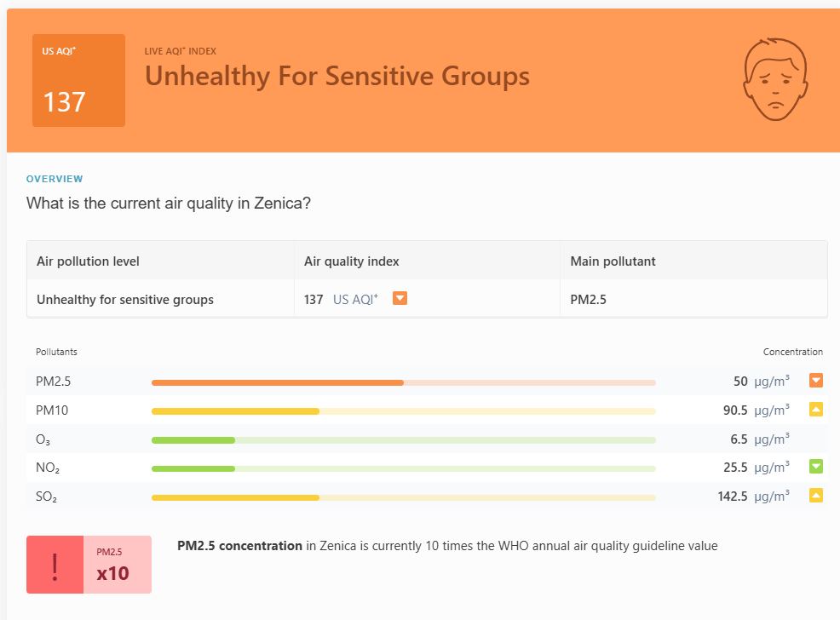Expand the PM2.5 orange down arrow
The height and width of the screenshot is (620, 840).
(816, 381)
